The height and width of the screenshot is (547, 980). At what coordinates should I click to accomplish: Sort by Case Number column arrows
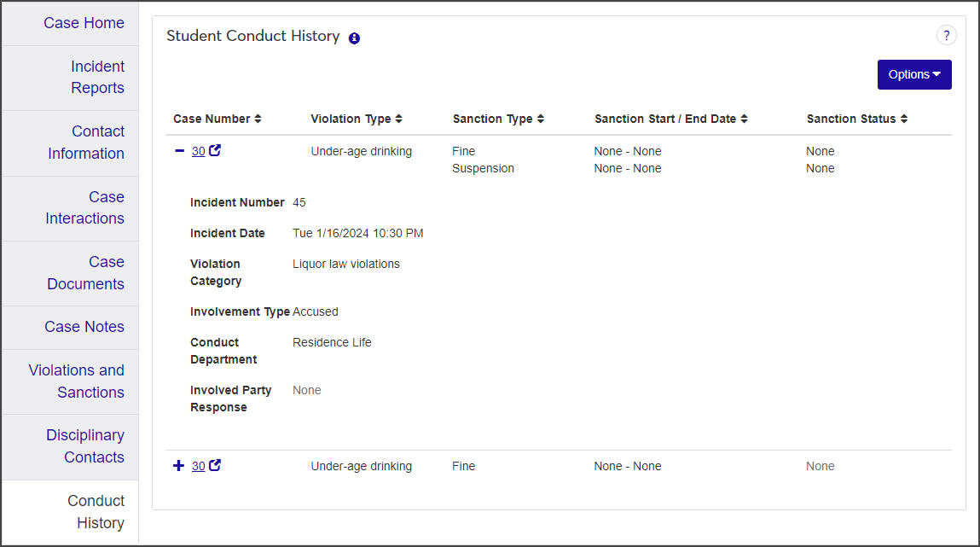tap(258, 119)
